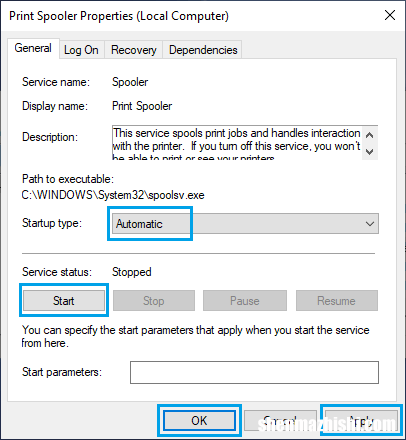Click the Startup type chevron arrow
This screenshot has width=406, height=440.
pyautogui.click(x=370, y=224)
